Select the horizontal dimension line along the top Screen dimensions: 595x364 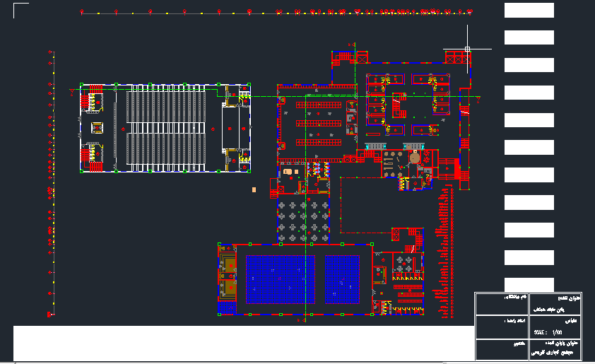pyautogui.click(x=276, y=13)
